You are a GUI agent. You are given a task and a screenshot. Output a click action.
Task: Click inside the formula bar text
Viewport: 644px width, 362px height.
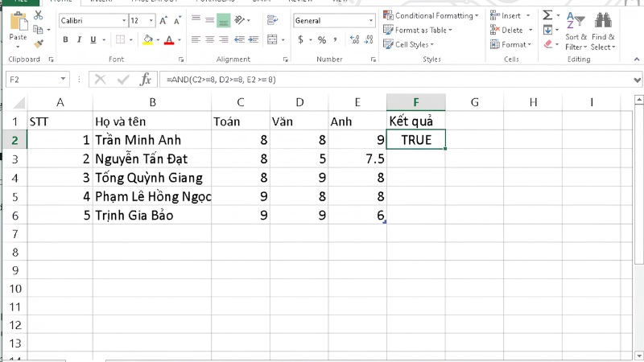221,80
